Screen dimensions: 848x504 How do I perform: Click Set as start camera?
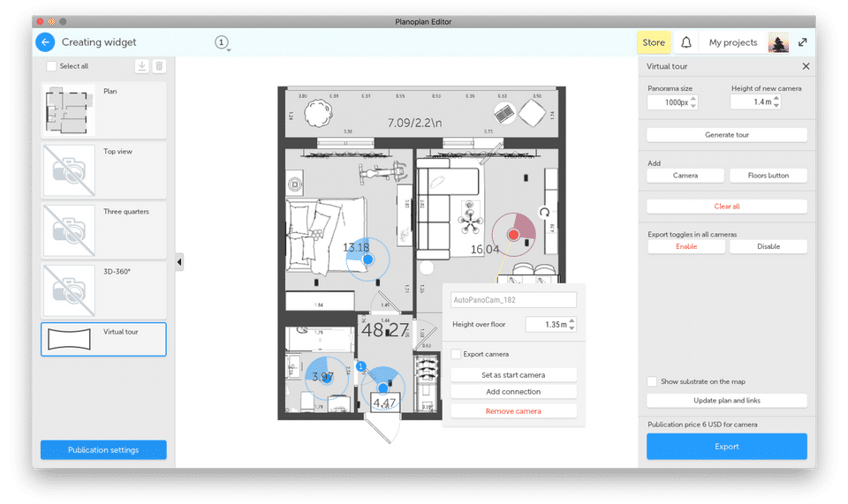click(x=513, y=374)
